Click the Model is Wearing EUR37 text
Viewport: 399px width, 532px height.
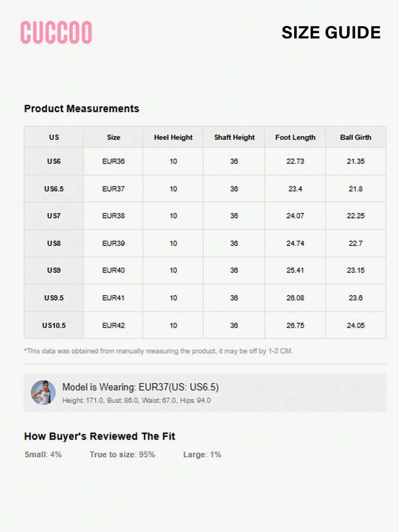click(140, 387)
